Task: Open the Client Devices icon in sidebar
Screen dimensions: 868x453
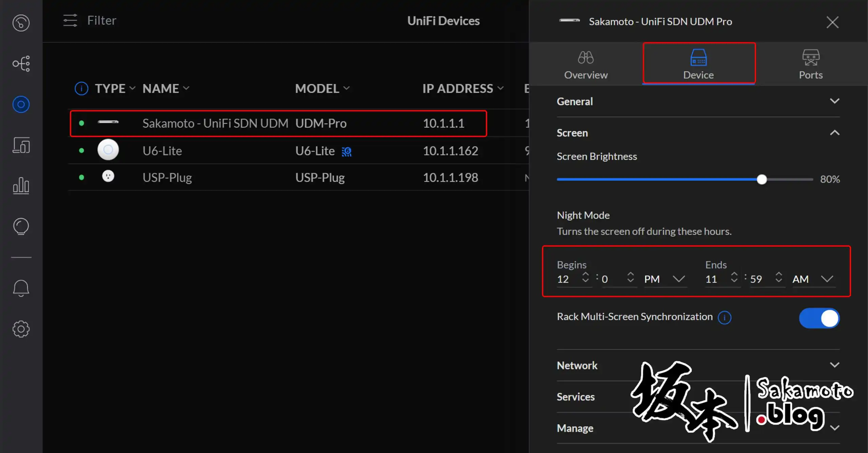Action: 21,145
